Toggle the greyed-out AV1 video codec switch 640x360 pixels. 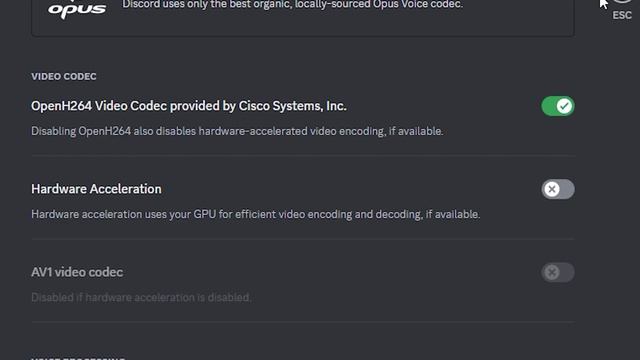558,272
